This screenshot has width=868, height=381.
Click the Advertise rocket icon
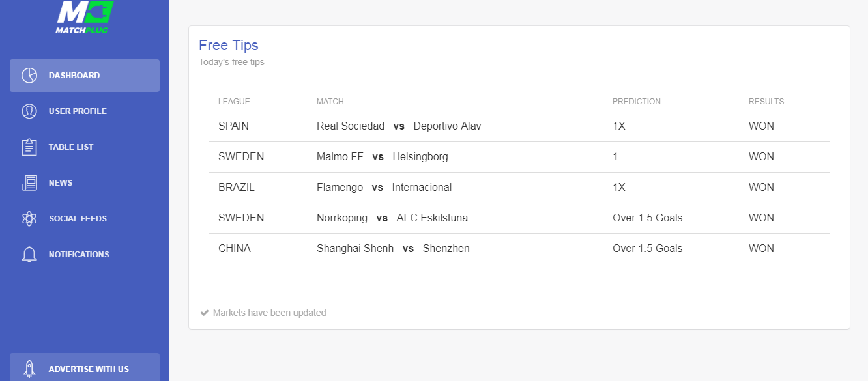click(x=29, y=369)
